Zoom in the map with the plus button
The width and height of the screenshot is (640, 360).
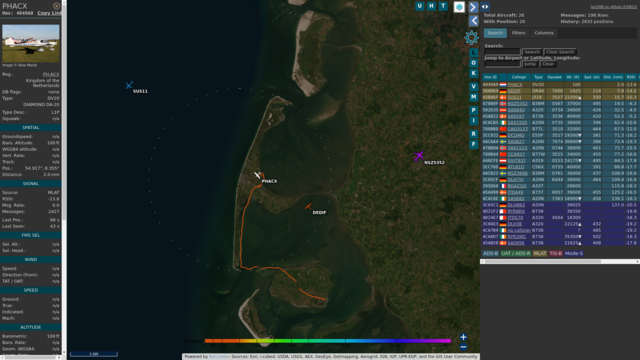pyautogui.click(x=463, y=337)
